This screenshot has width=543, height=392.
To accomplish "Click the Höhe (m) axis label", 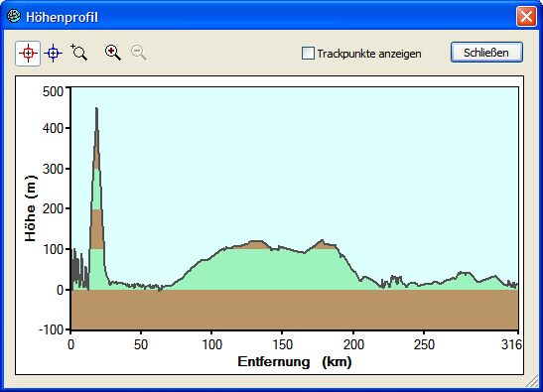I will [31, 208].
